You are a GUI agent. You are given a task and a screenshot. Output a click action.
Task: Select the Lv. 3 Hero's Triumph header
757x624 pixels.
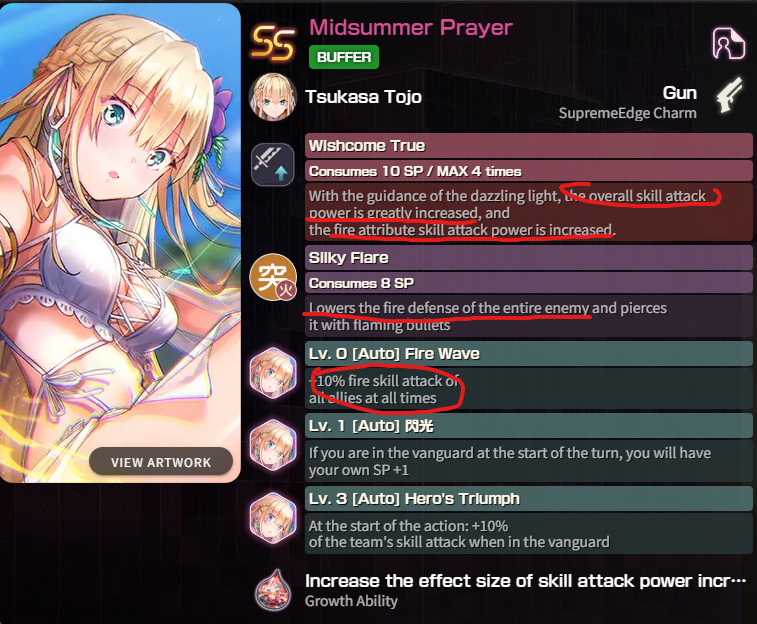(529, 498)
